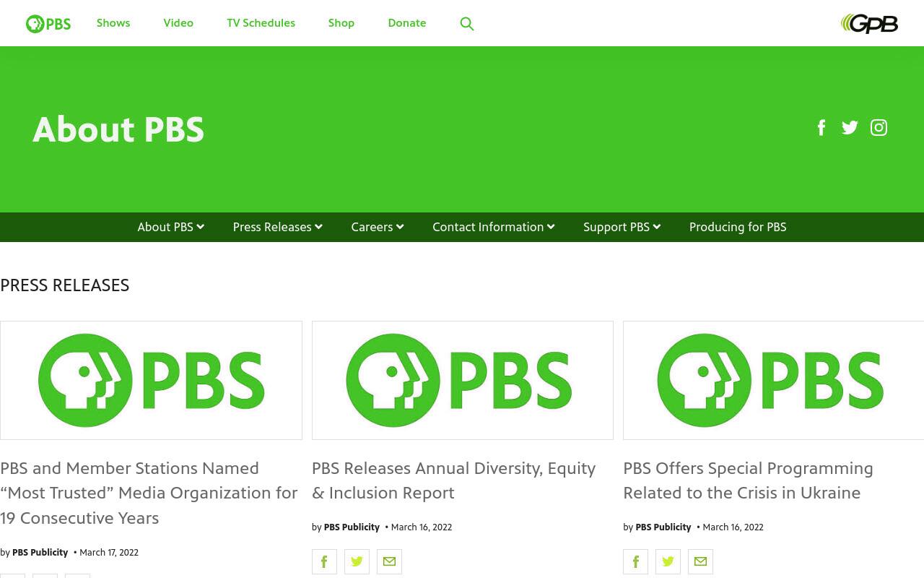Screen dimensions: 924x578
Task: Expand the Support PBS dropdown menu
Action: [622, 227]
